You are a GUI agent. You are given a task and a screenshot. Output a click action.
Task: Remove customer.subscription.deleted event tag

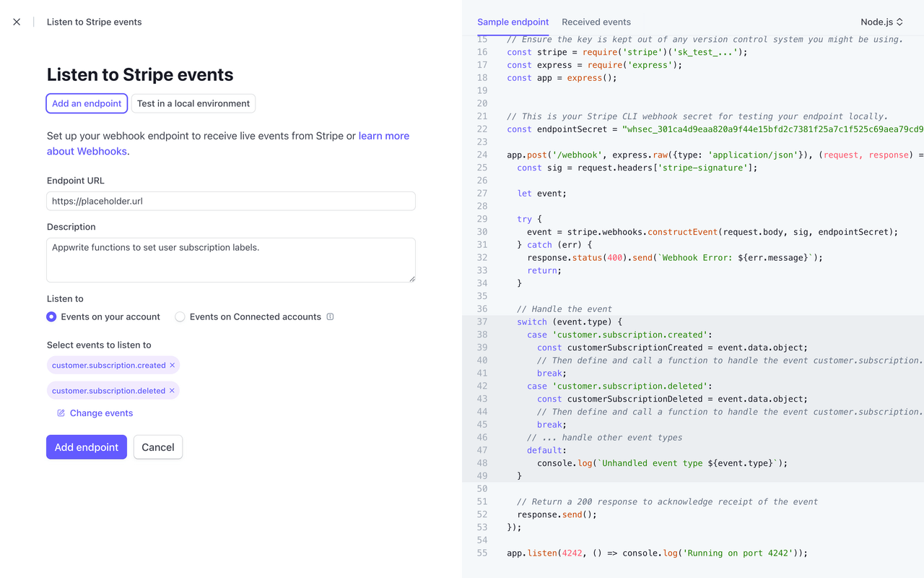pyautogui.click(x=172, y=391)
